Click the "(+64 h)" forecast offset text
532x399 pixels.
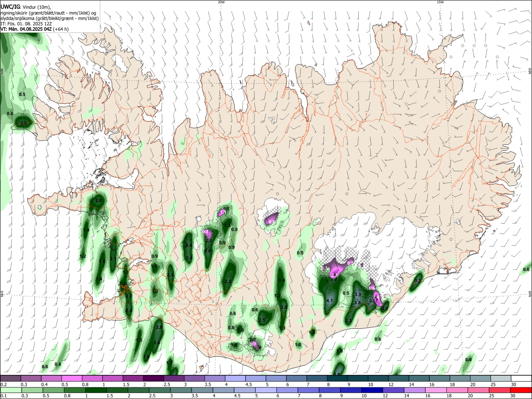pos(61,29)
